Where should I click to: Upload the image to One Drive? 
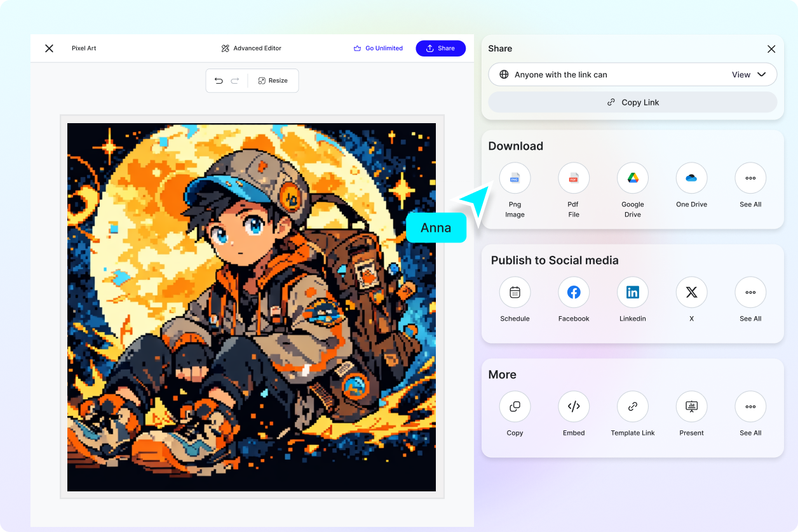coord(691,178)
